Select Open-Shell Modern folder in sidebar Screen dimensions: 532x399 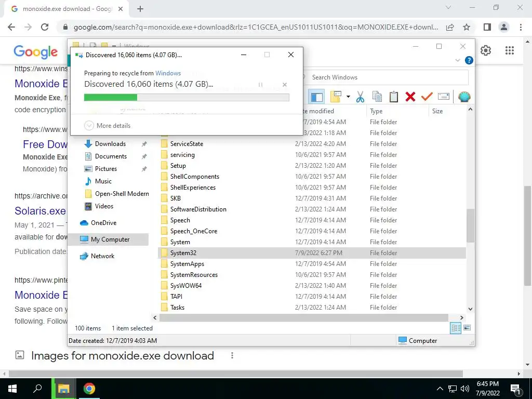tap(122, 194)
